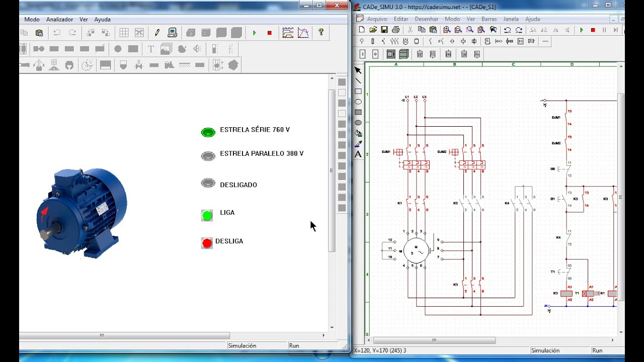Print the CADe_SIMU schematic
Screen dimensions: 644x362
click(395, 30)
